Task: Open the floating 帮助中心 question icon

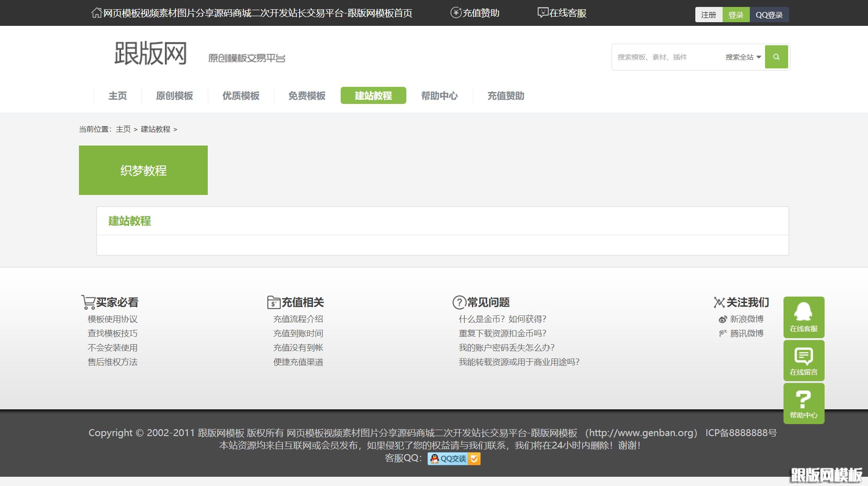Action: pyautogui.click(x=803, y=403)
